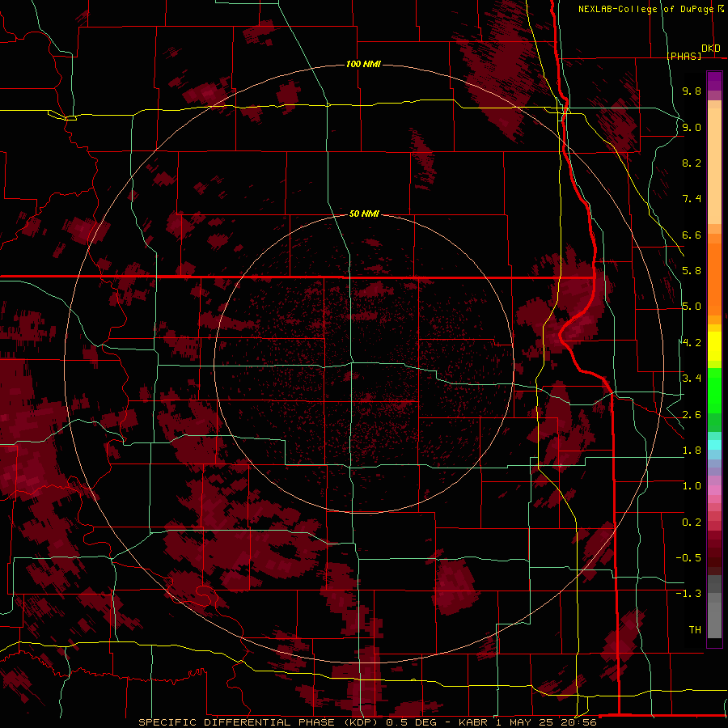Click the bright green segment of color bar
This screenshot has width=728, height=728.
point(714,392)
